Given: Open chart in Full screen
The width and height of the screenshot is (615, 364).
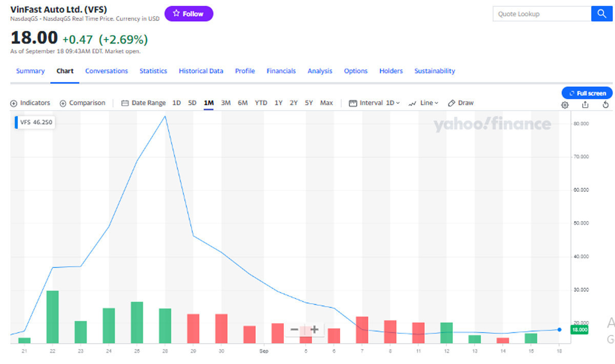Looking at the screenshot, I should (x=587, y=93).
